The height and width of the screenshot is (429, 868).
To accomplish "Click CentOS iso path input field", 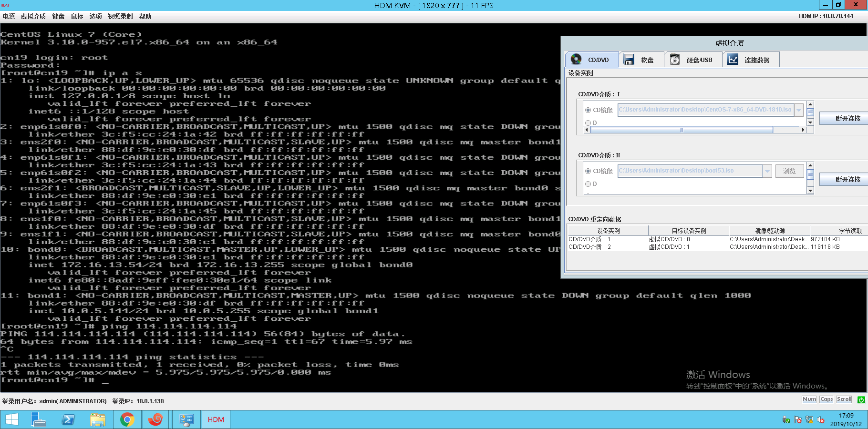I will [x=706, y=110].
